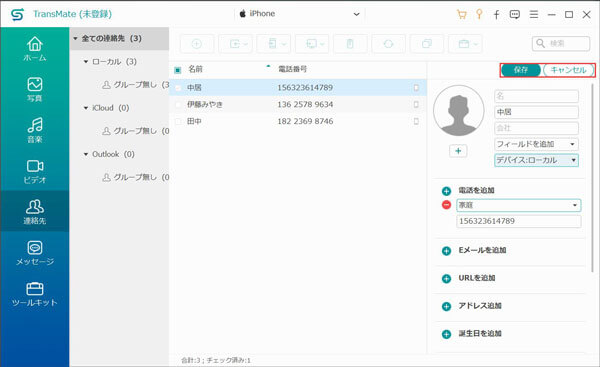This screenshot has height=367, width=600.
Task: Open the Facebook share icon
Action: 496,15
